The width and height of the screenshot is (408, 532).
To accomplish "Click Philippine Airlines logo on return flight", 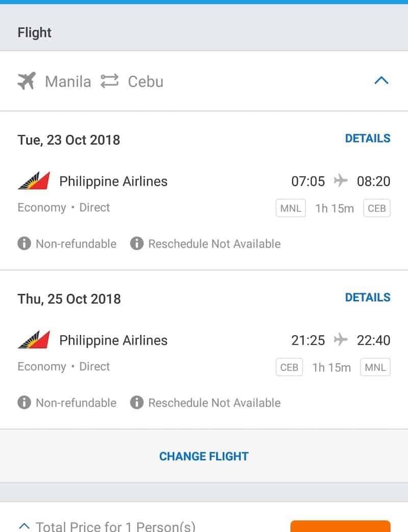I will 34,340.
